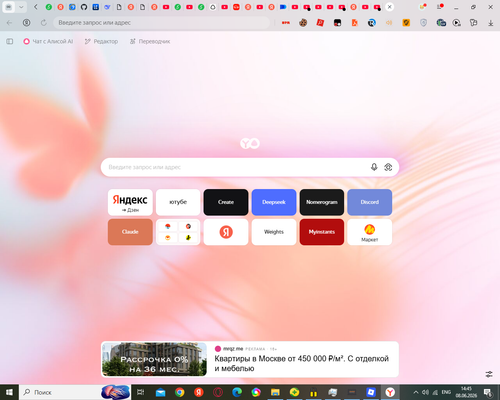Open the Редактор tool

101,41
